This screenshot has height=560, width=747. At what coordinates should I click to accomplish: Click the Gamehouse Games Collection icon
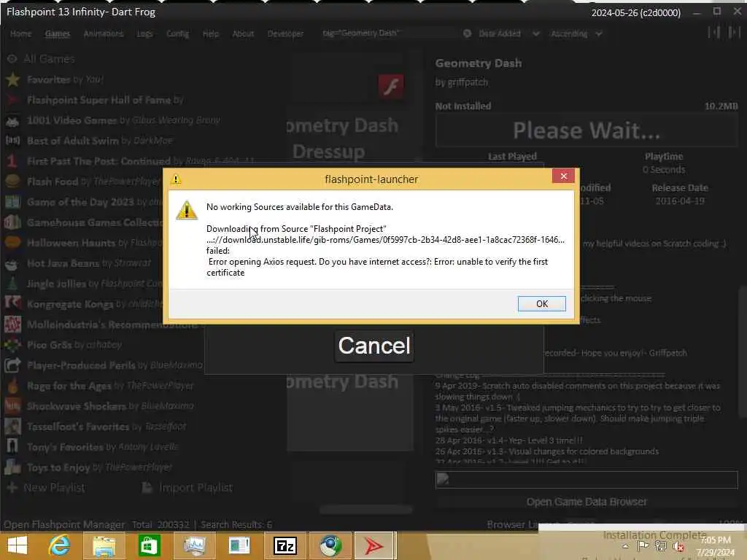click(12, 222)
